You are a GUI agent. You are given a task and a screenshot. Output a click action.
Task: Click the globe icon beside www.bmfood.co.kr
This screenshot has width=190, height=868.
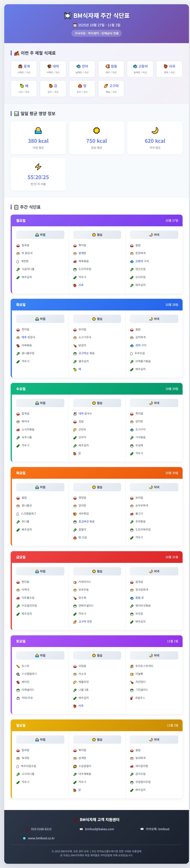(24, 838)
